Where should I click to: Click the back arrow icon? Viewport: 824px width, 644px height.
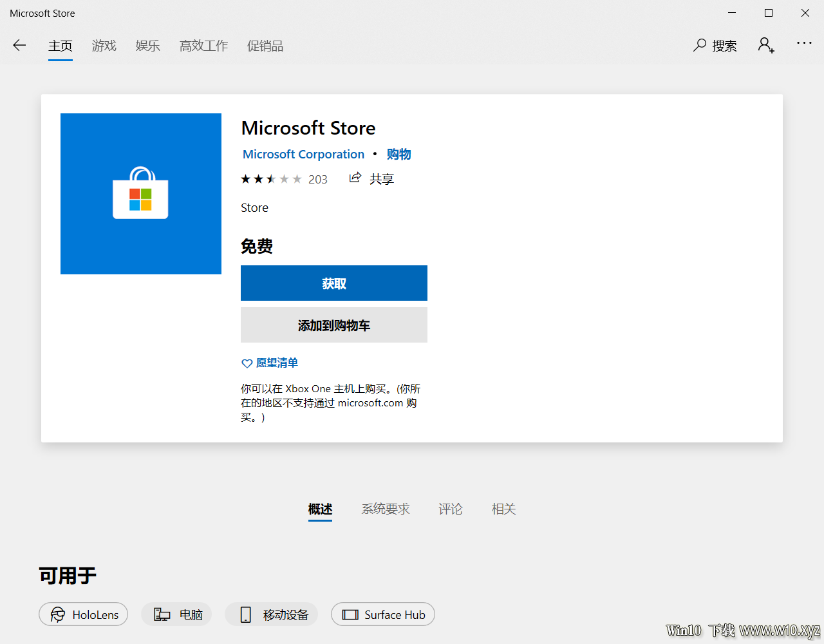coord(19,45)
